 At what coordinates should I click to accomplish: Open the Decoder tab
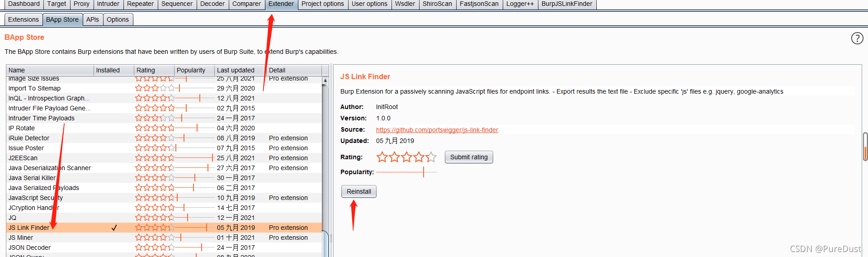pyautogui.click(x=212, y=4)
